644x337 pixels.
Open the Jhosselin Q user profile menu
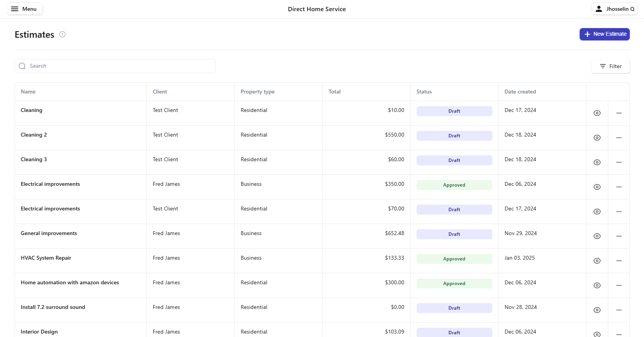pyautogui.click(x=614, y=9)
